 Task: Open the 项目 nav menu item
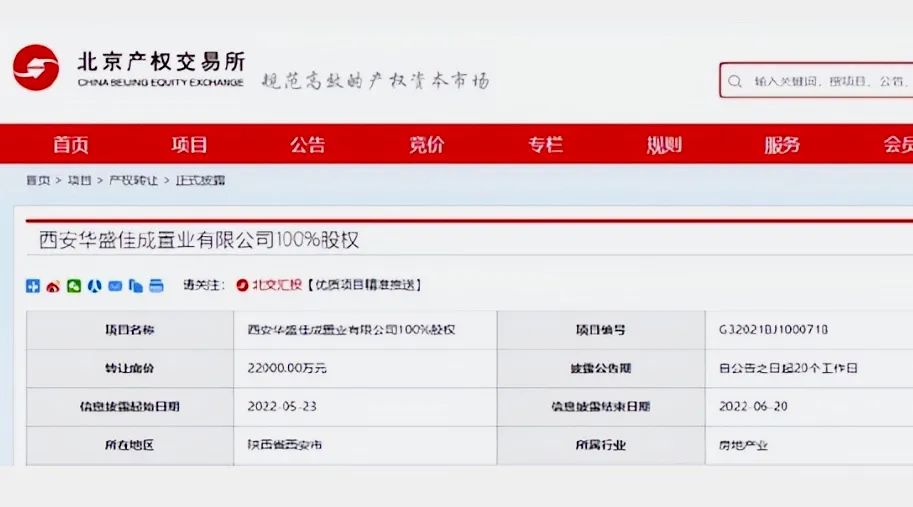tap(189, 144)
